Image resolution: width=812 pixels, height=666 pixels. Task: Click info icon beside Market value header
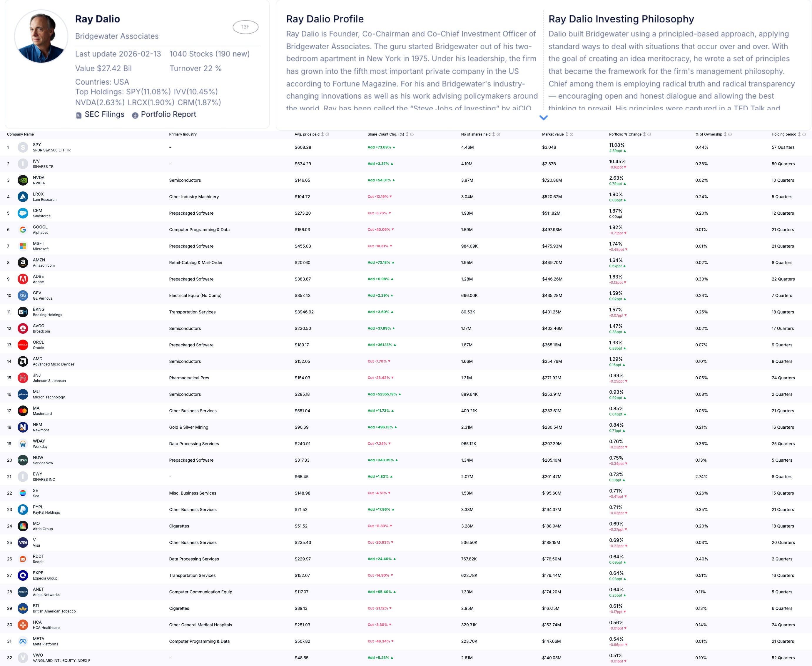pyautogui.click(x=572, y=134)
